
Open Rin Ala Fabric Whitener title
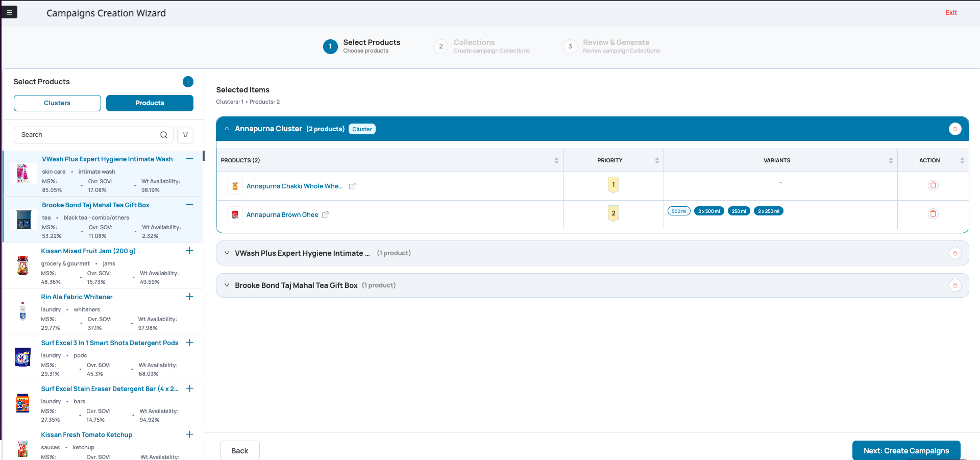tap(77, 297)
